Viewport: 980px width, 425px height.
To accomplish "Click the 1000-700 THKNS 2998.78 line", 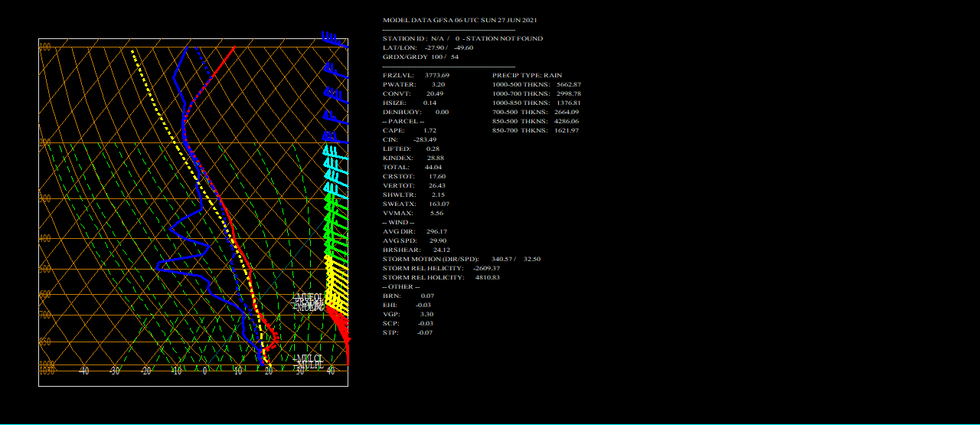I will coord(537,93).
